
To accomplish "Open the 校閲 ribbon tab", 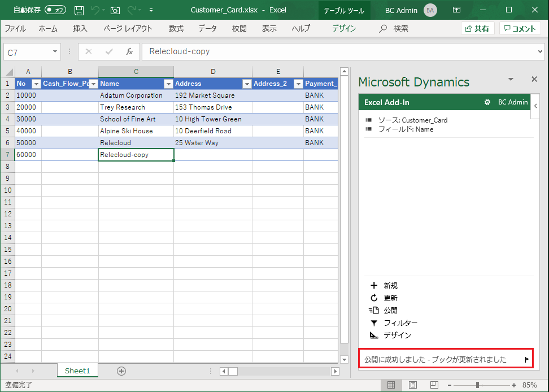I will coord(239,29).
